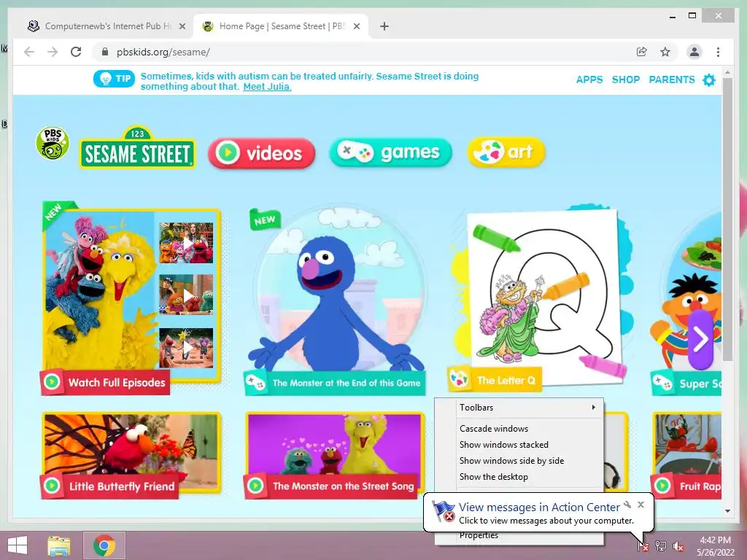Click the muted volume tray icon
Viewport: 747px width, 560px height.
[678, 546]
